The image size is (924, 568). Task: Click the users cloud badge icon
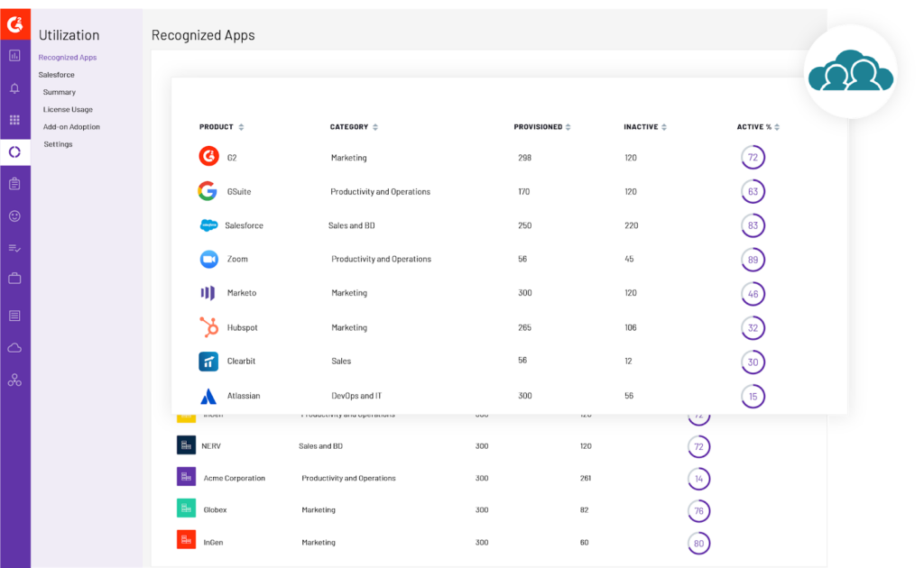(x=850, y=72)
